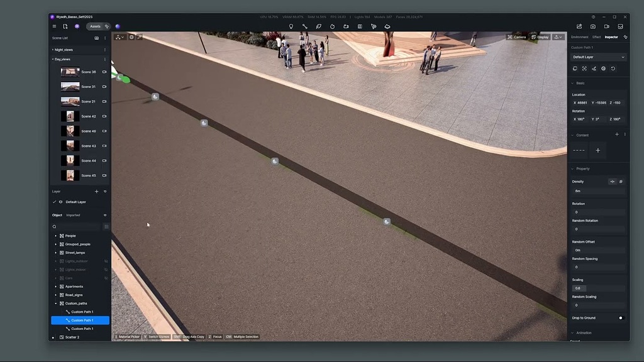Select the Light tool in the top toolbar

291,26
